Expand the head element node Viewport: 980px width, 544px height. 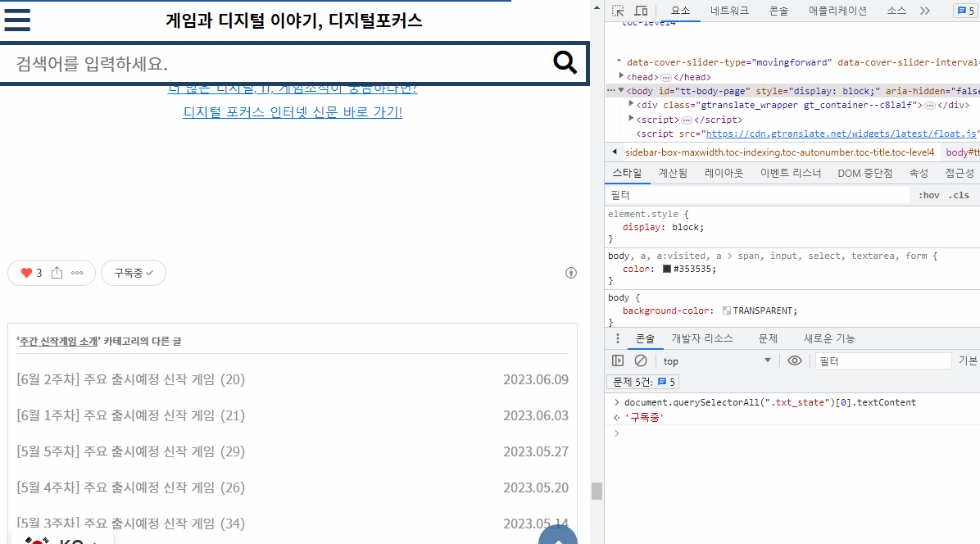(621, 76)
